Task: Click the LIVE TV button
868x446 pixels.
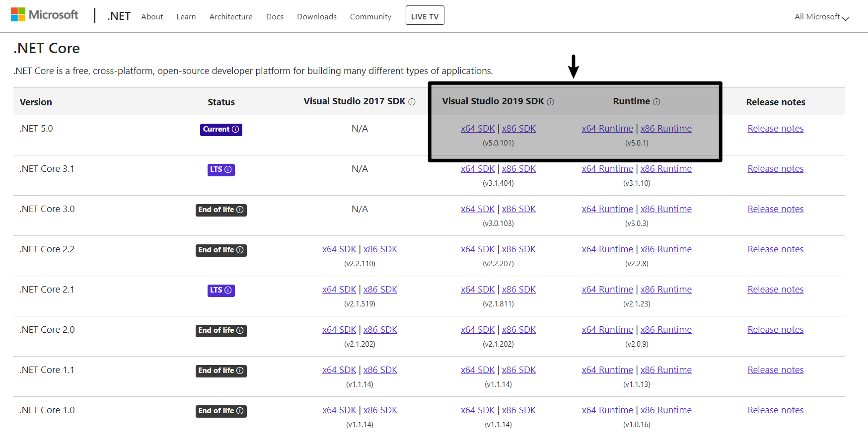Action: [425, 15]
